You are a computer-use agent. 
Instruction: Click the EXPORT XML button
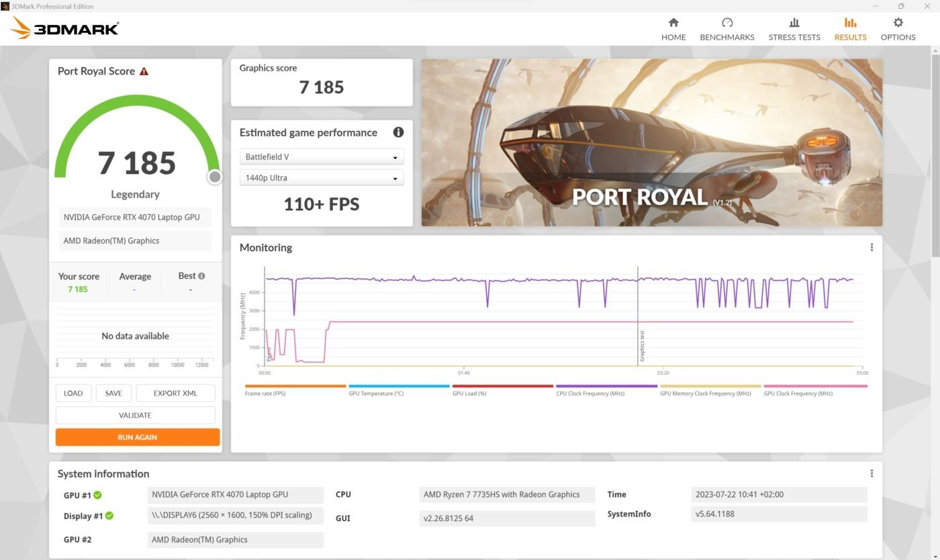point(175,393)
